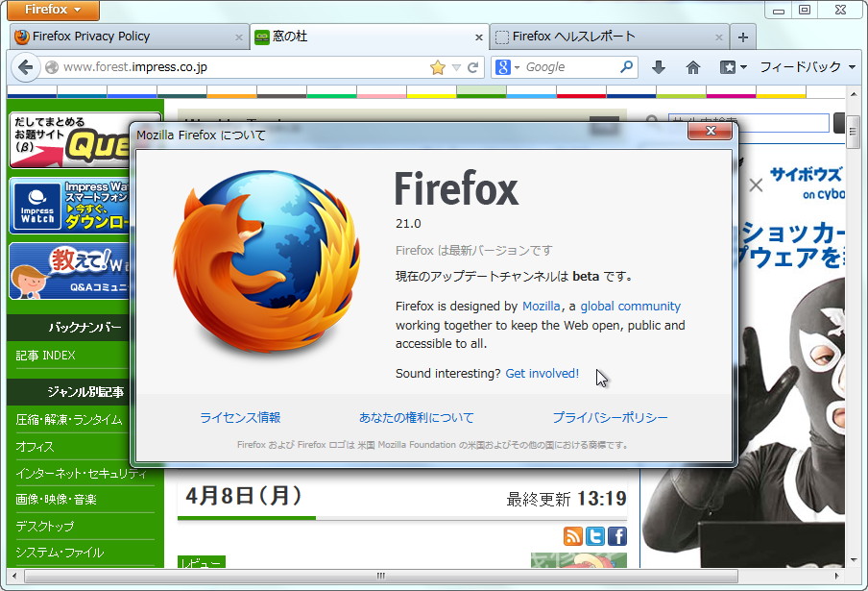Click the Twitter share icon on the page
This screenshot has width=868, height=591.
pyautogui.click(x=594, y=537)
